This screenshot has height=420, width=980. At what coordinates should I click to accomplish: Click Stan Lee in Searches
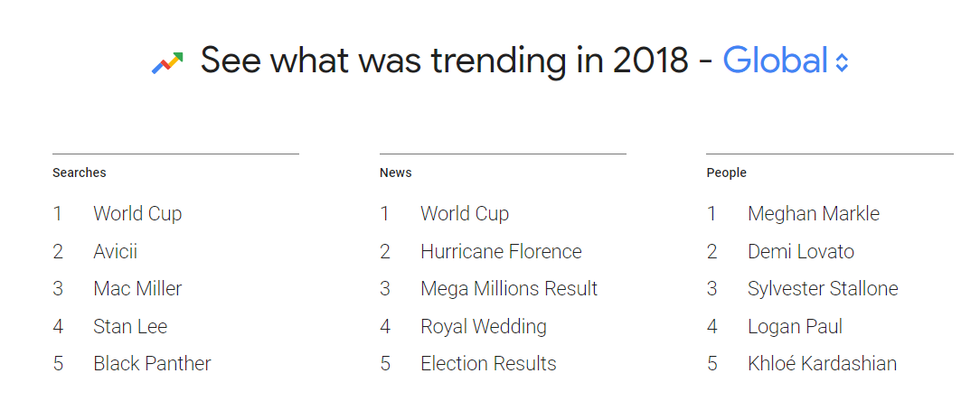tap(130, 327)
